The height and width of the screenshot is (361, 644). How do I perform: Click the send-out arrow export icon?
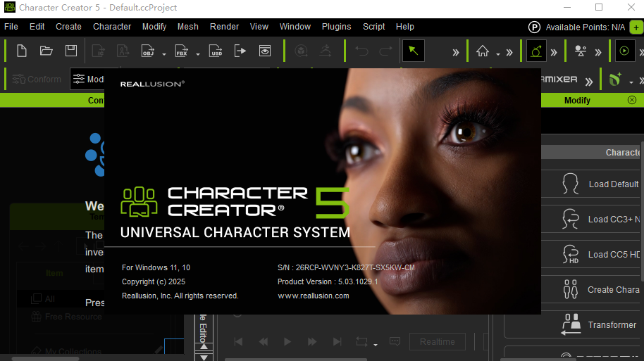click(x=240, y=51)
